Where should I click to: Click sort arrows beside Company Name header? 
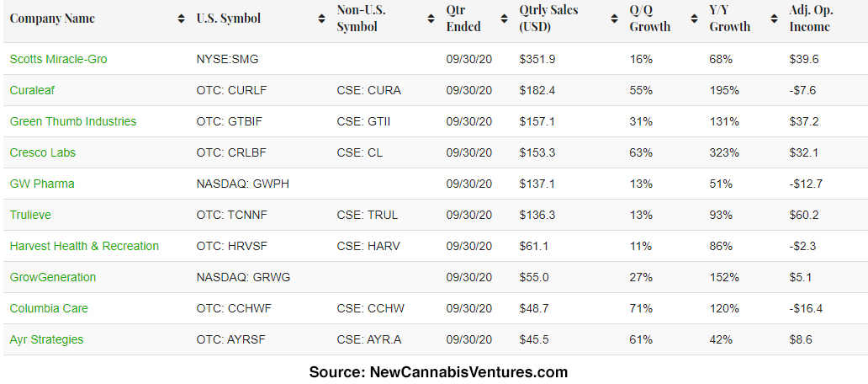pos(182,19)
